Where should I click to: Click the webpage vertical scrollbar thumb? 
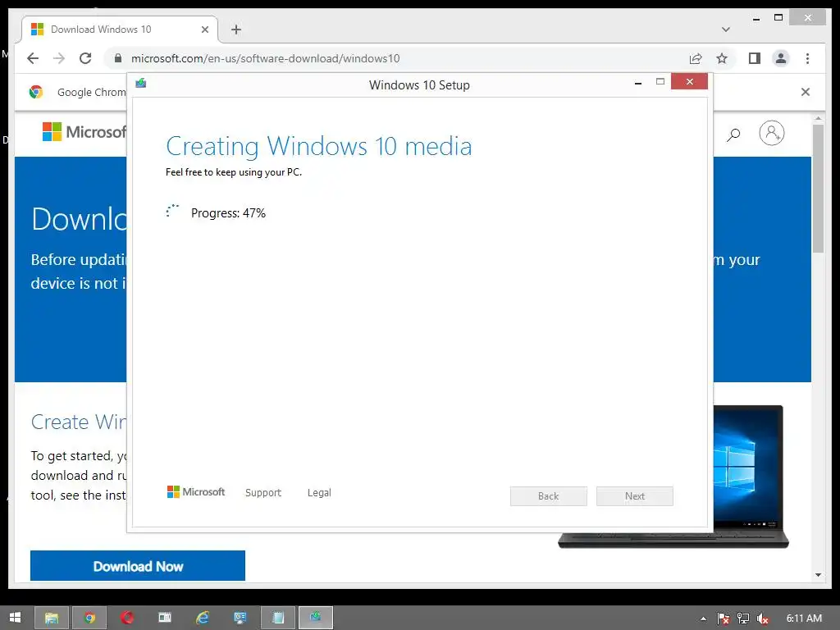pyautogui.click(x=818, y=188)
